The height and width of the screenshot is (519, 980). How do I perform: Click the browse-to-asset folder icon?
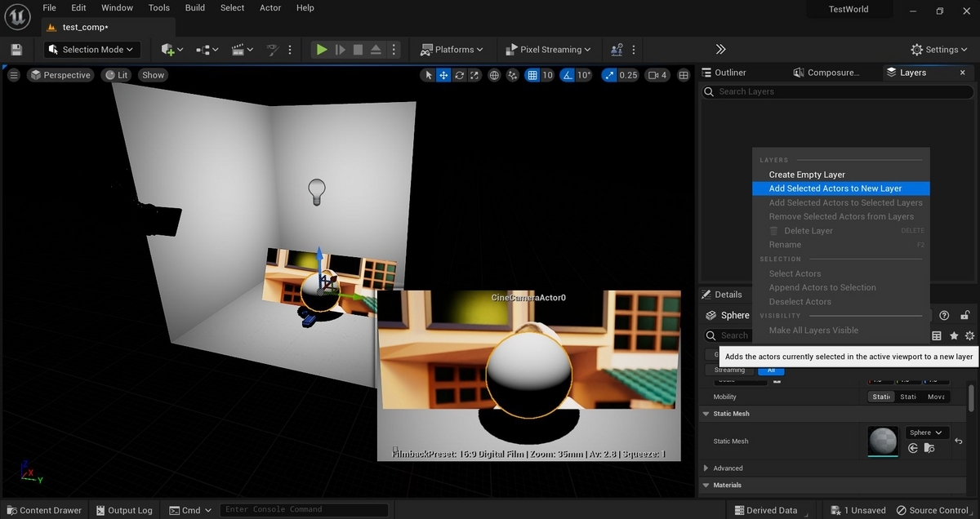930,448
